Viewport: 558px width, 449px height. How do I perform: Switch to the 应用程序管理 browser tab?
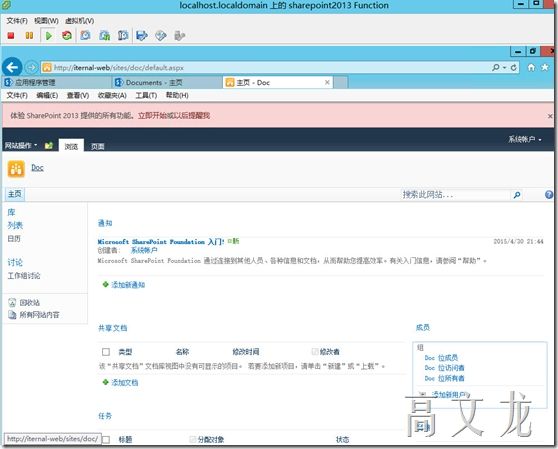coord(57,83)
